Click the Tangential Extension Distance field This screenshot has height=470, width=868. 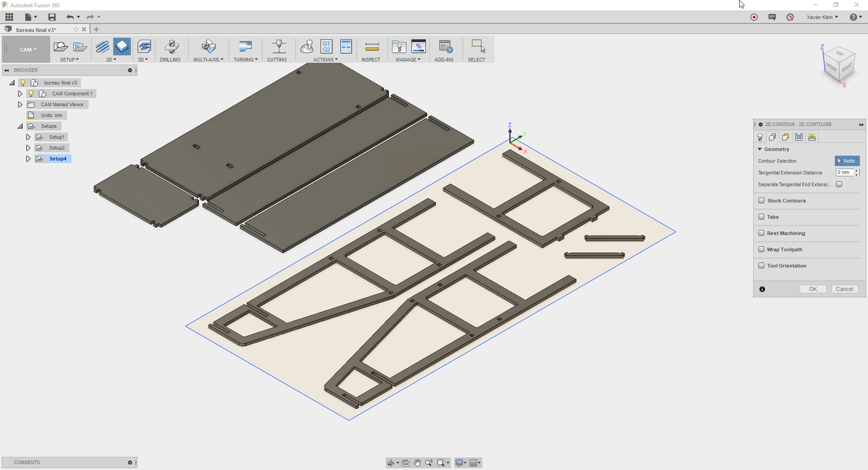[844, 173]
